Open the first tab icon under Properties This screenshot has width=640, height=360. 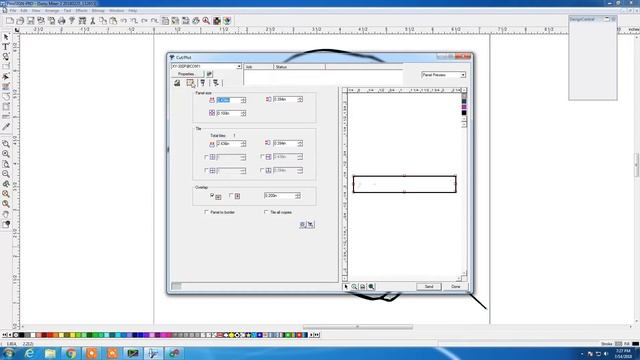point(177,83)
